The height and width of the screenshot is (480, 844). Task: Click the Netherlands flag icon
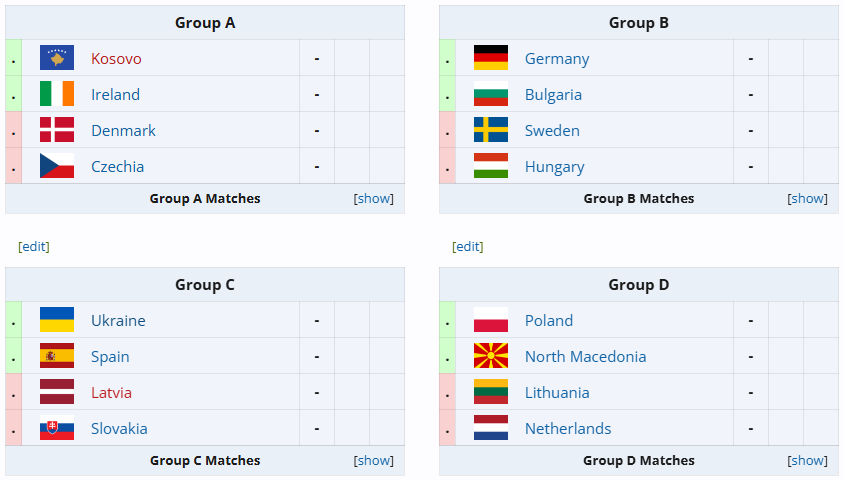click(490, 428)
